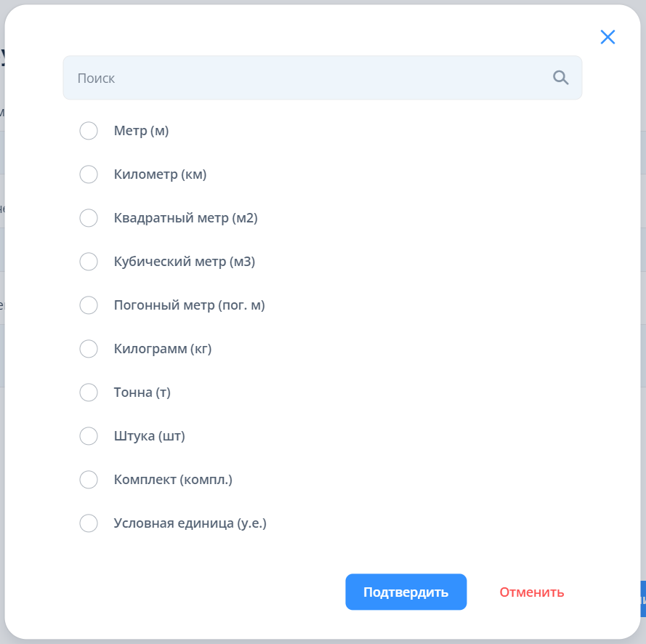Close the dialog with the X icon
The height and width of the screenshot is (644, 646).
click(607, 37)
